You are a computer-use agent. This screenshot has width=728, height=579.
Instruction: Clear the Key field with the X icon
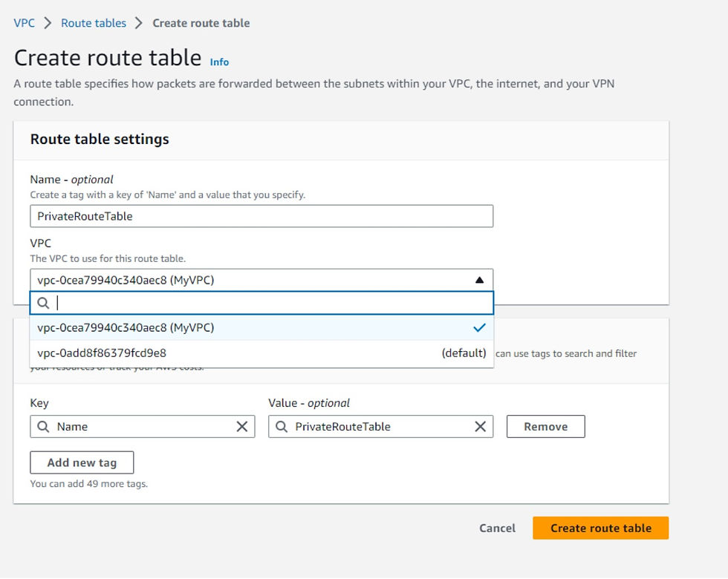[x=242, y=426]
